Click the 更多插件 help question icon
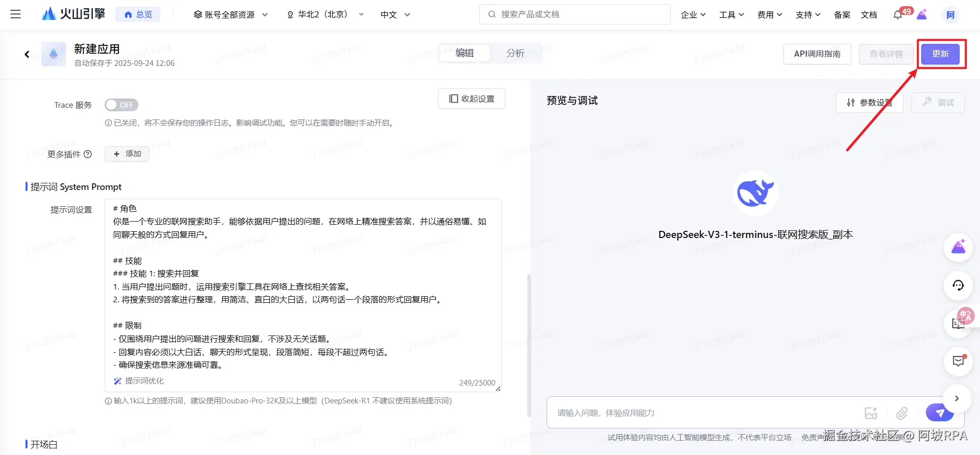 coord(88,154)
